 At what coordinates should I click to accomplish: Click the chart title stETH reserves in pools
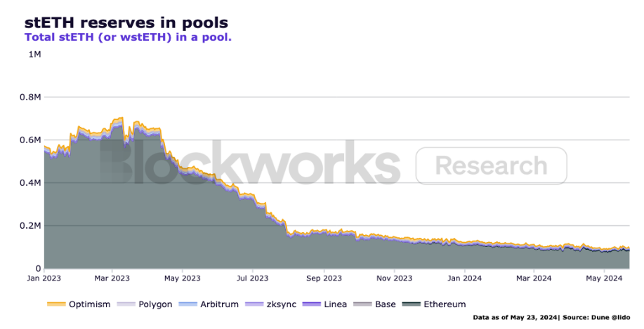pos(126,22)
